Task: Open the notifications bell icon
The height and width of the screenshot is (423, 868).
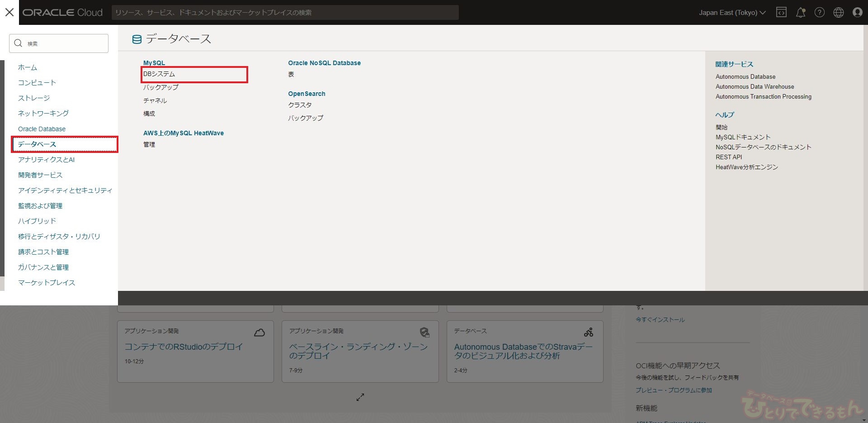Action: coord(800,13)
